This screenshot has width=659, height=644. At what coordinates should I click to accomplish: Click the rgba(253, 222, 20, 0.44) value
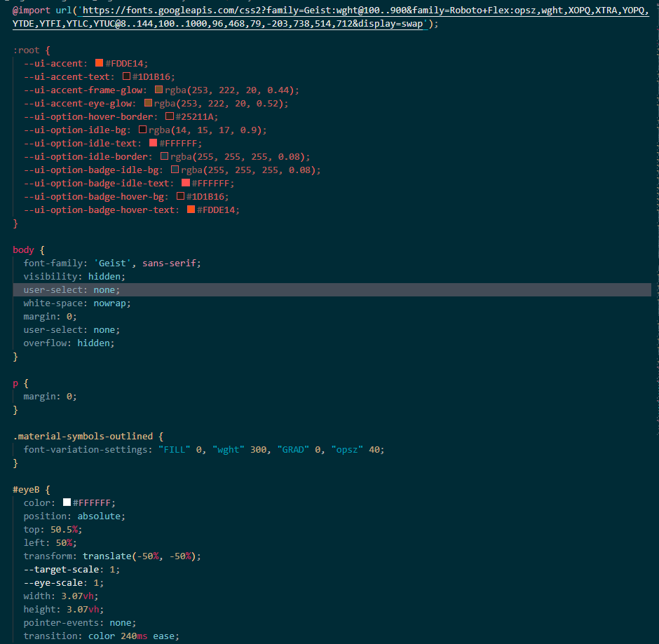229,90
